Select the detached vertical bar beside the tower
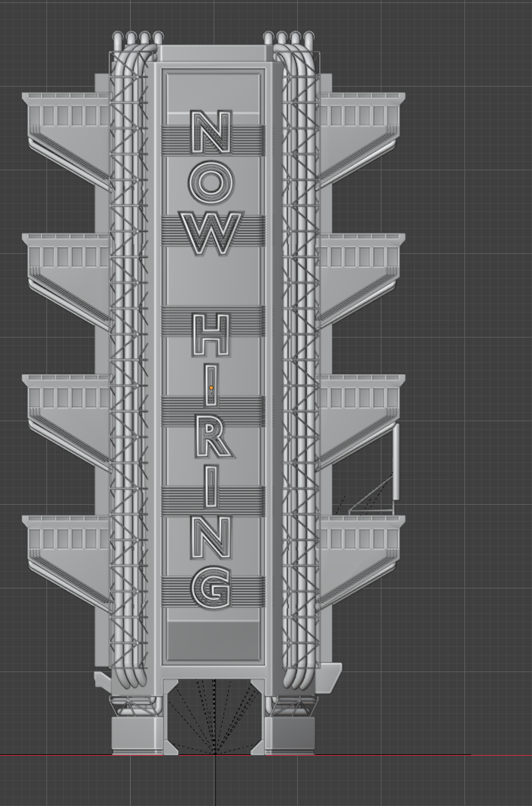This screenshot has height=806, width=532. [396, 462]
